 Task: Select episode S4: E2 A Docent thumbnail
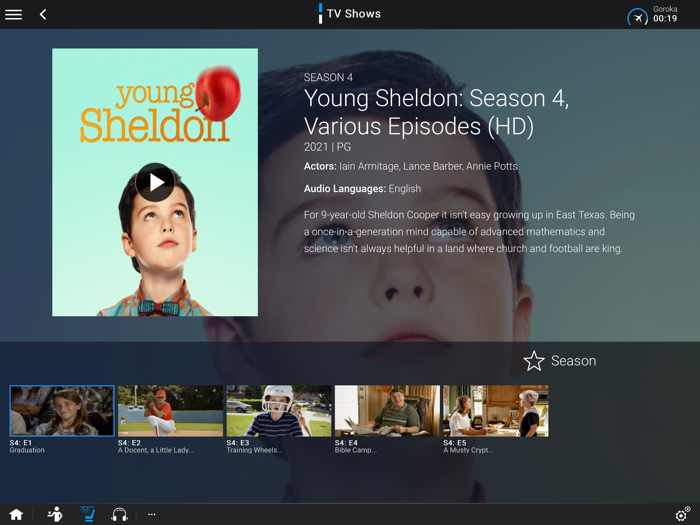click(171, 411)
